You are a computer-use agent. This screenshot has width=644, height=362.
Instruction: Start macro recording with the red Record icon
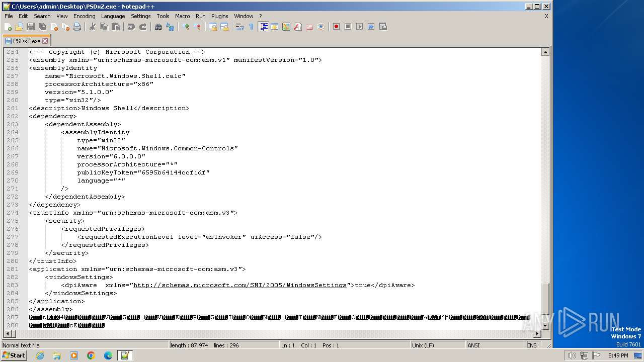(336, 27)
